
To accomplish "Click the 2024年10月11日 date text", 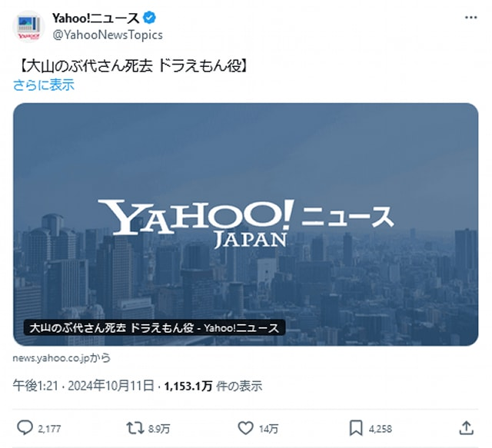I will pyautogui.click(x=111, y=386).
